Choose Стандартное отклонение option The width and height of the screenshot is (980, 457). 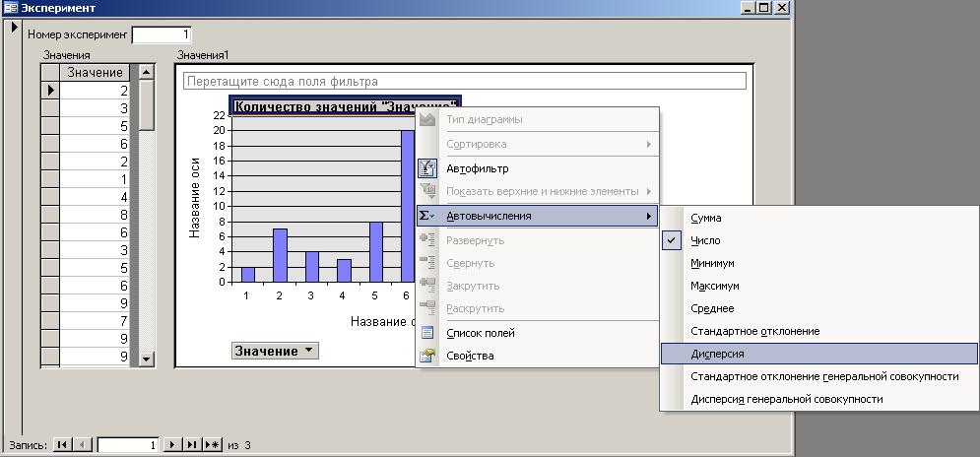tap(818, 331)
